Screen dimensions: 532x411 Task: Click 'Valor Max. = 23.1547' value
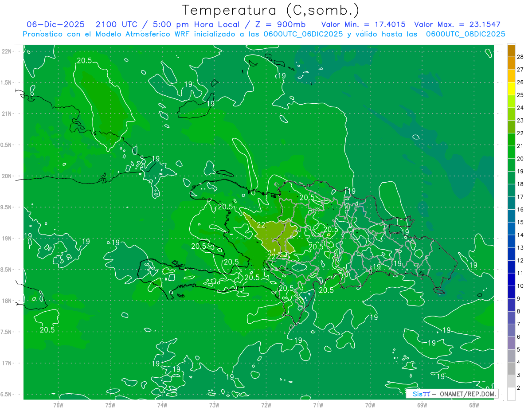click(457, 24)
